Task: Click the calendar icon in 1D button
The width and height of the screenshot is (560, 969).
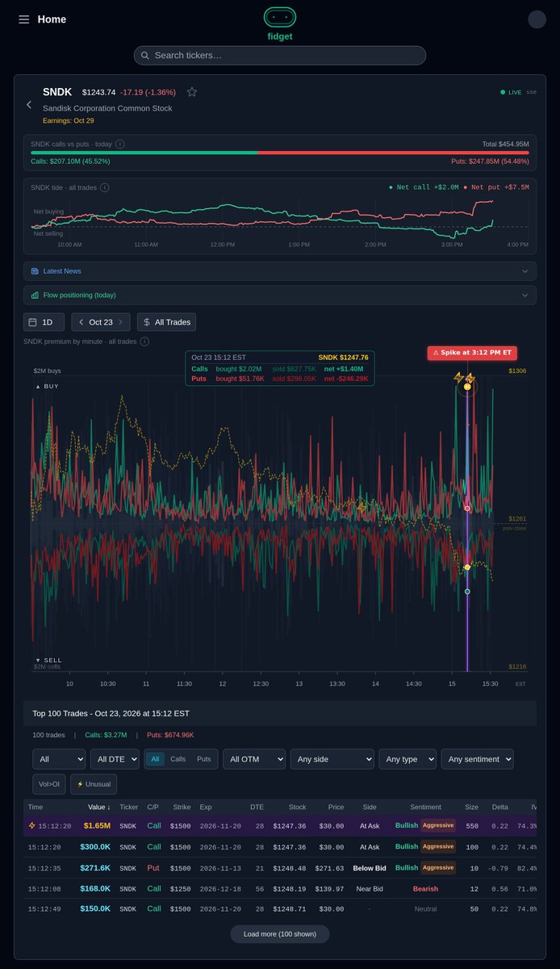Action: click(33, 322)
